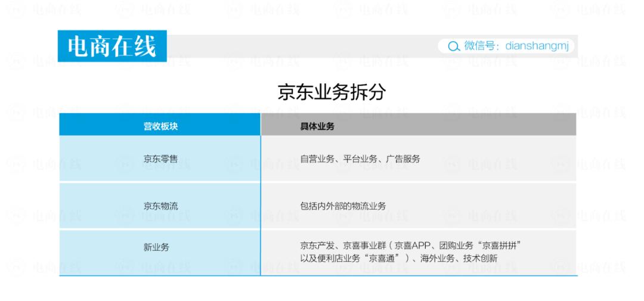Select the 京东零售 cell
Viewport: 644px width, 301px height.
(x=160, y=159)
